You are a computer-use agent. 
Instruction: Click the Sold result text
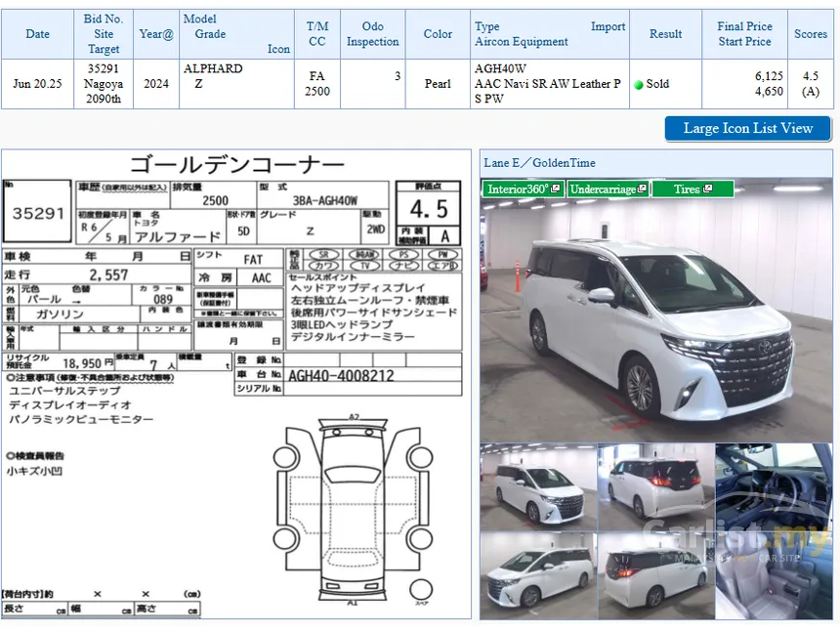tap(658, 84)
